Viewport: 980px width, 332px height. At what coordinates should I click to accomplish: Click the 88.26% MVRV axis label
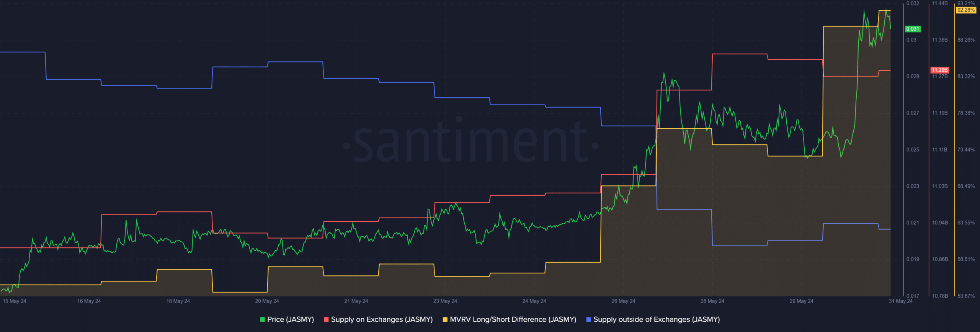[x=966, y=40]
